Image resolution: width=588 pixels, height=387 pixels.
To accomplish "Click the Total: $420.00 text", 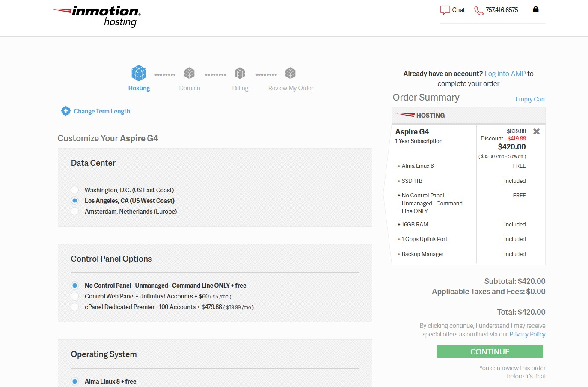I will (x=521, y=312).
